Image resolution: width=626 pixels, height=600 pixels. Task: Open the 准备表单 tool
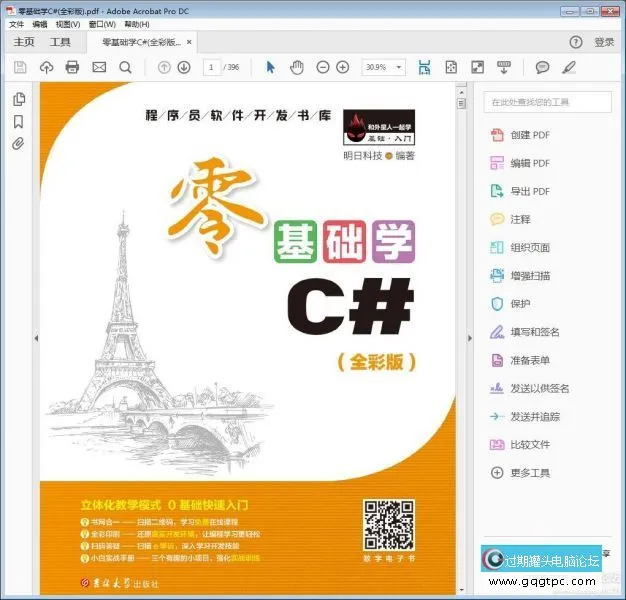pyautogui.click(x=520, y=360)
